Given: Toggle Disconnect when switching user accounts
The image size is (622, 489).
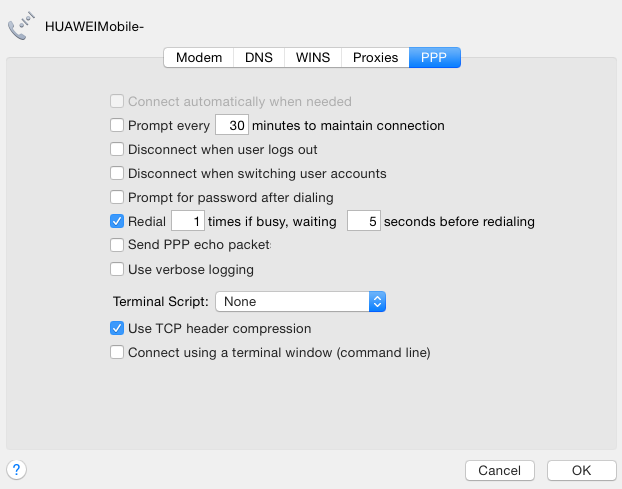Looking at the screenshot, I should pyautogui.click(x=118, y=174).
